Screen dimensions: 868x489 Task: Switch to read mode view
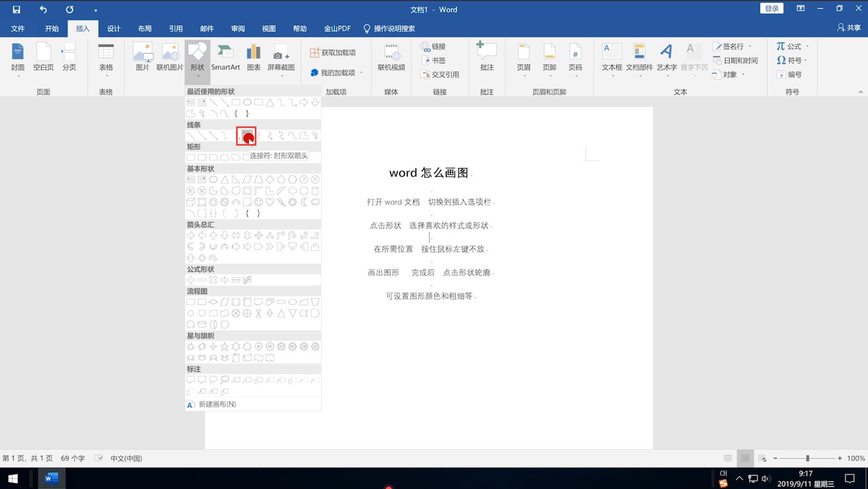[x=728, y=458]
